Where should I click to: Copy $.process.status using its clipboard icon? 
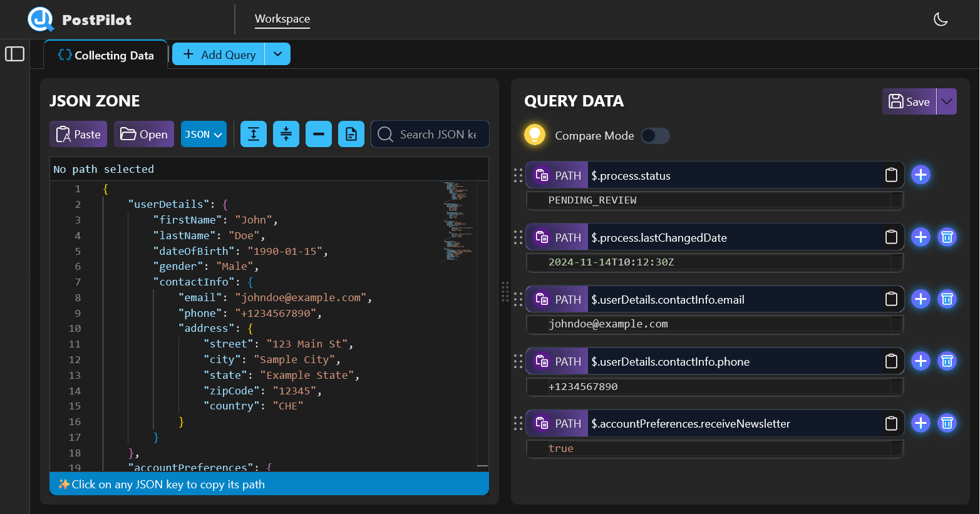(891, 175)
